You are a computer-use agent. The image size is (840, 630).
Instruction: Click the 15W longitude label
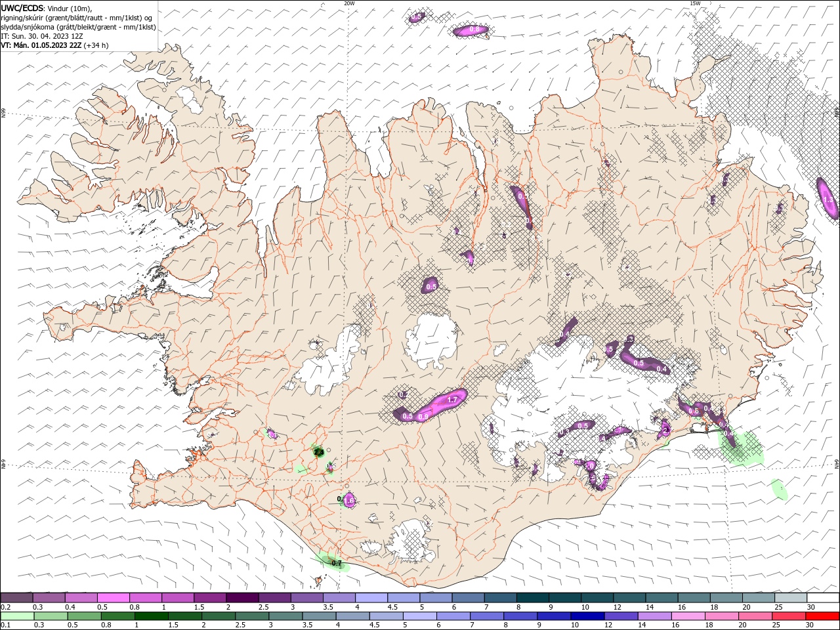(695, 3)
